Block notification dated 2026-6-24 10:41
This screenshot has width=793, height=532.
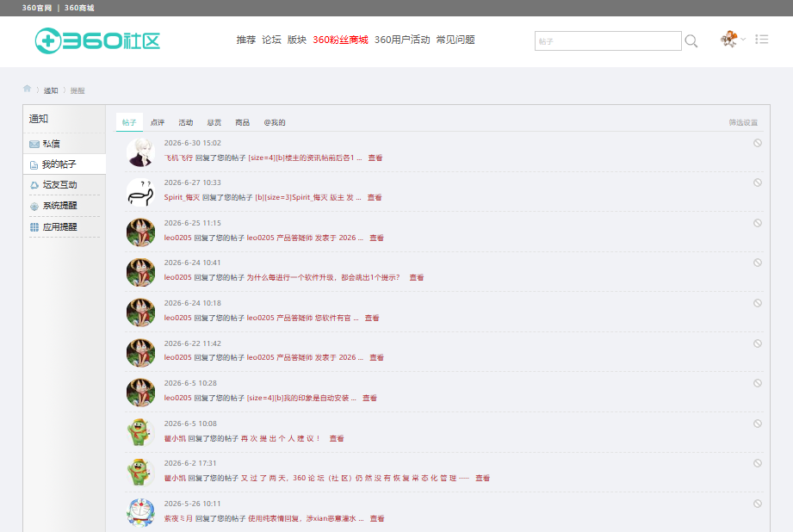point(758,263)
